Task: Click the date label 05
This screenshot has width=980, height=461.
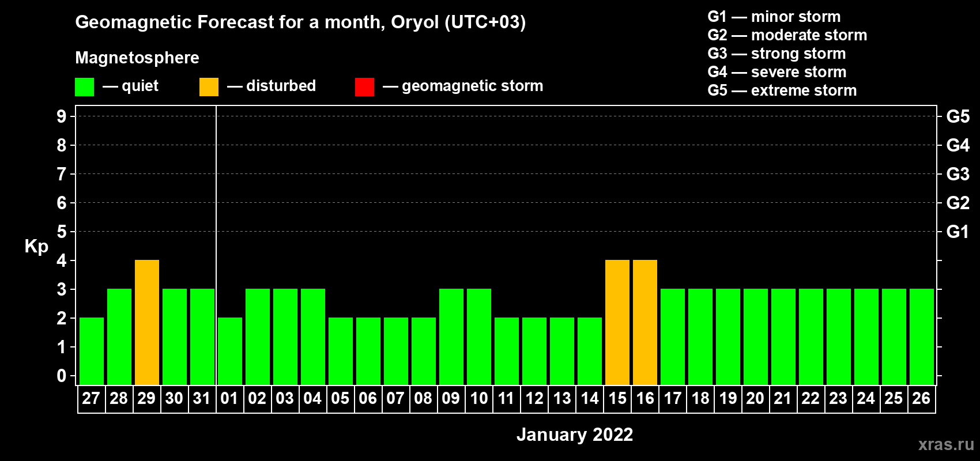Action: [x=340, y=399]
